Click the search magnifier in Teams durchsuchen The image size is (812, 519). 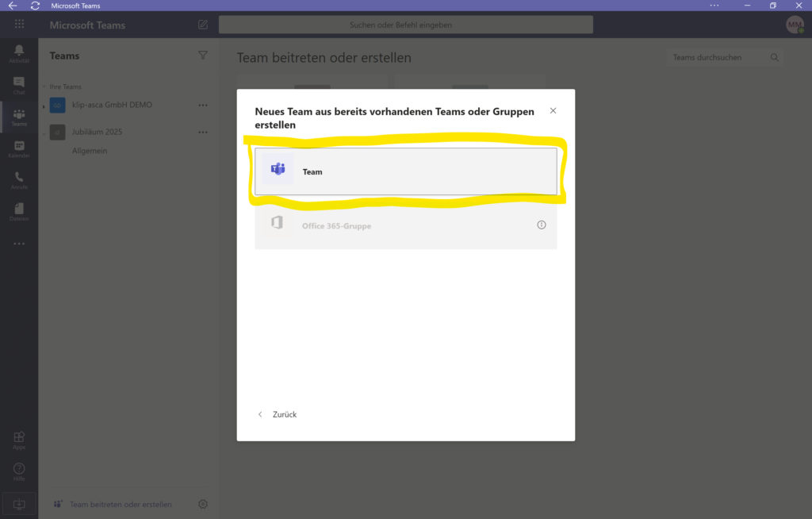click(775, 58)
